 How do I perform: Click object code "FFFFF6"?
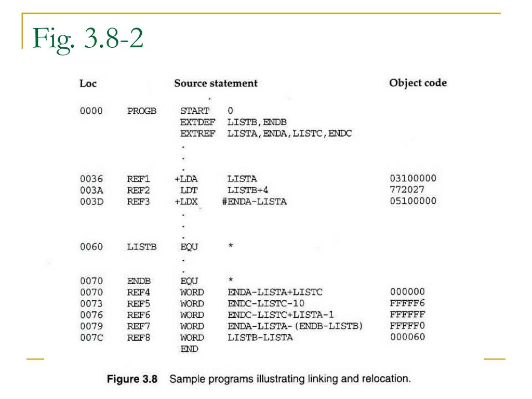tap(407, 303)
